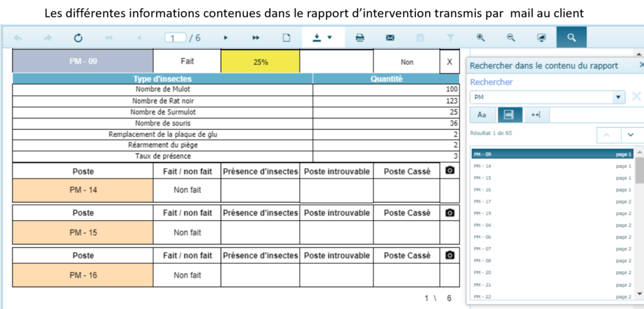Click the Nombre de Mulot row
The width and height of the screenshot is (644, 309).
pyautogui.click(x=236, y=90)
